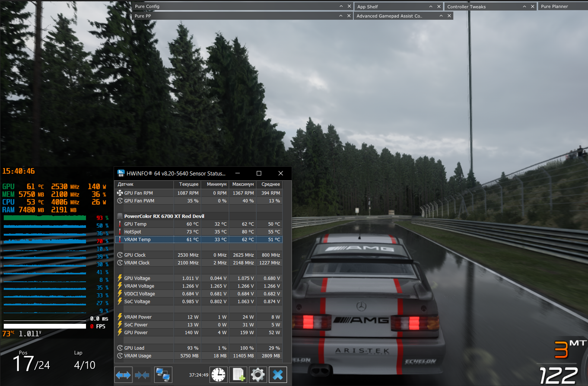Viewport: 588px width, 386px height.
Task: Open remote monitoring via the networked computers icon
Action: click(x=163, y=375)
